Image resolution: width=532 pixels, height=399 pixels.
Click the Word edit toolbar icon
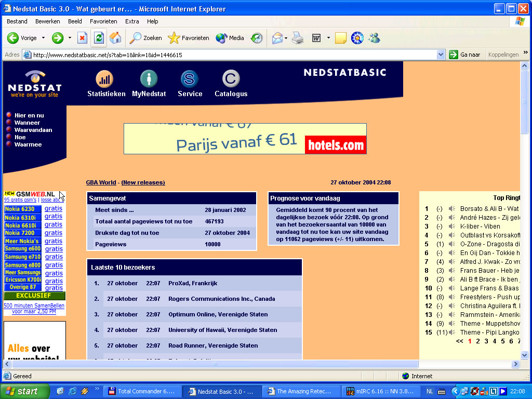316,38
